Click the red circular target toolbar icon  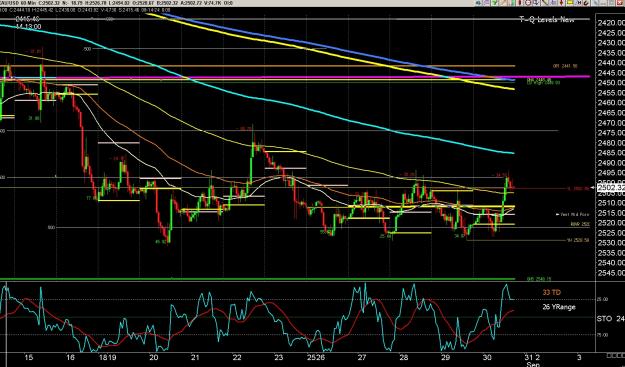(528, 3)
